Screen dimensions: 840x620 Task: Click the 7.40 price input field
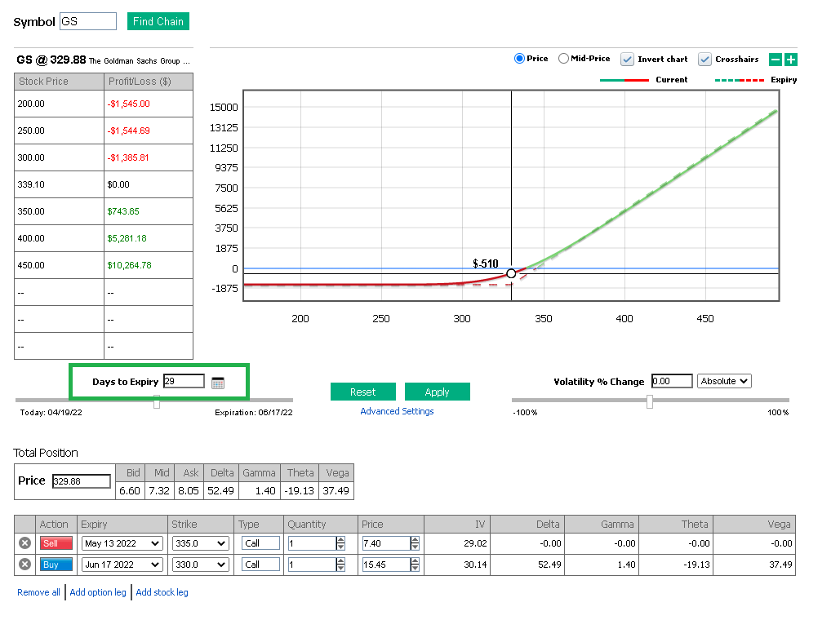pos(385,543)
